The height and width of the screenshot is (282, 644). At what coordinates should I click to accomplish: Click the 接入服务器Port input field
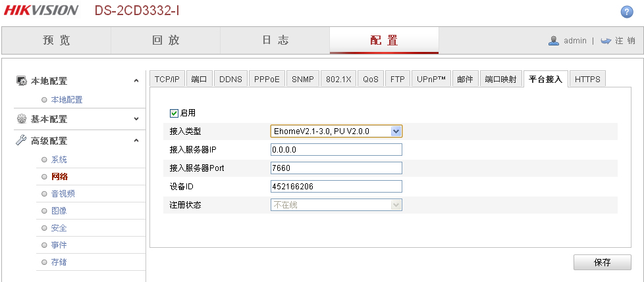click(x=336, y=168)
